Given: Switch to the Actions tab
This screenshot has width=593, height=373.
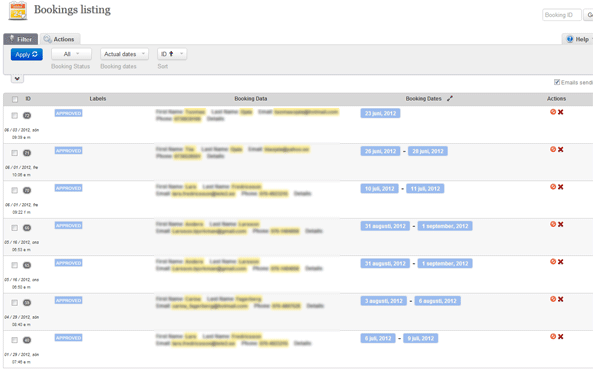Looking at the screenshot, I should [59, 39].
